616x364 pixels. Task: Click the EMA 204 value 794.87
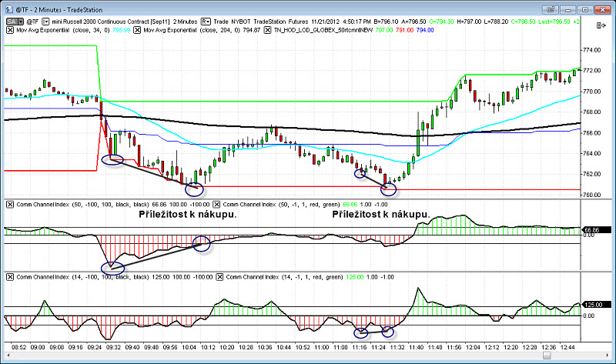click(x=252, y=30)
